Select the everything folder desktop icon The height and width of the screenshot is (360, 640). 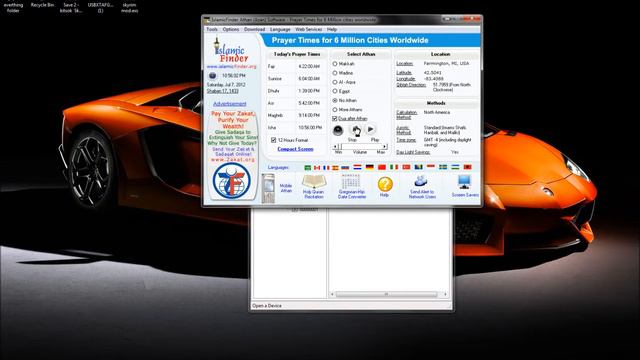point(13,7)
